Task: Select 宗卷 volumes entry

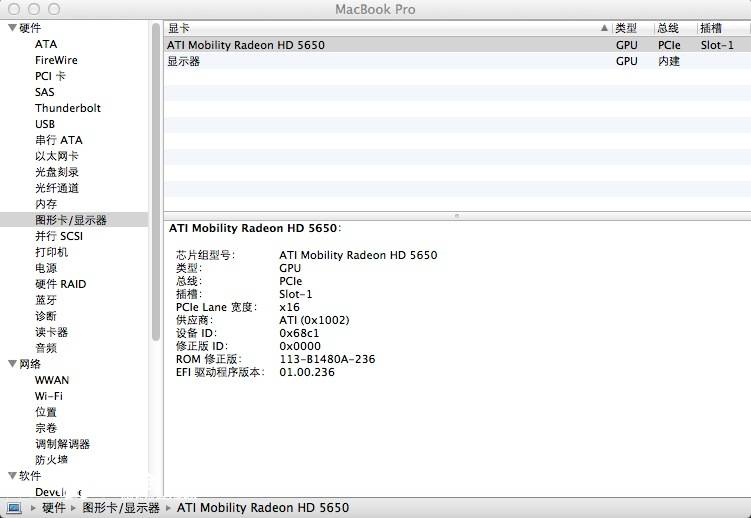Action: pos(46,428)
